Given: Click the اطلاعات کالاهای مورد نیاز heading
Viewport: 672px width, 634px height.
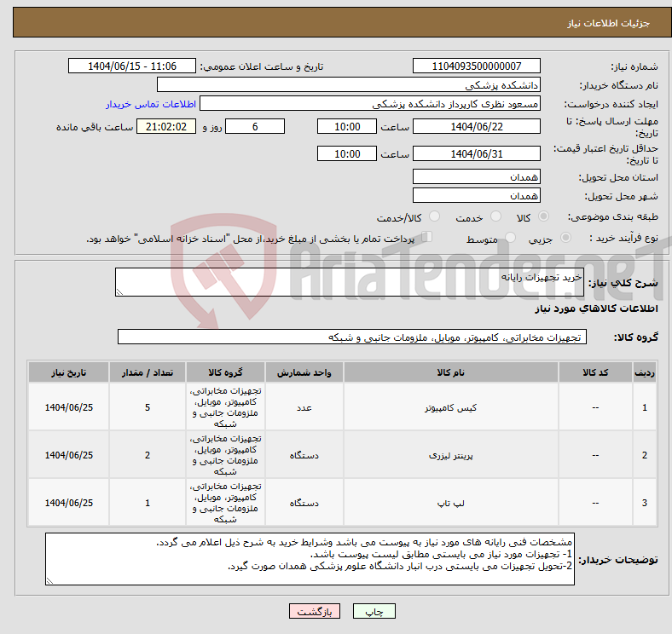Looking at the screenshot, I should pos(596,308).
